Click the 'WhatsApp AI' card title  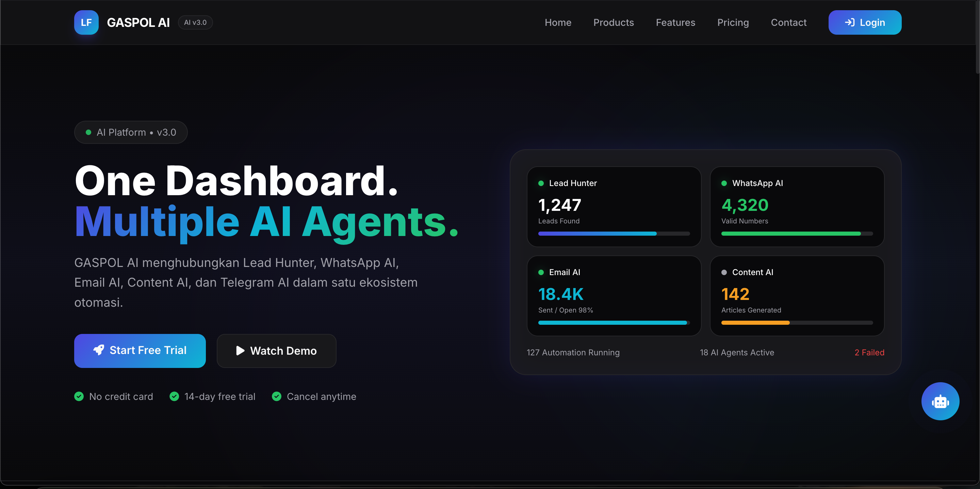757,183
